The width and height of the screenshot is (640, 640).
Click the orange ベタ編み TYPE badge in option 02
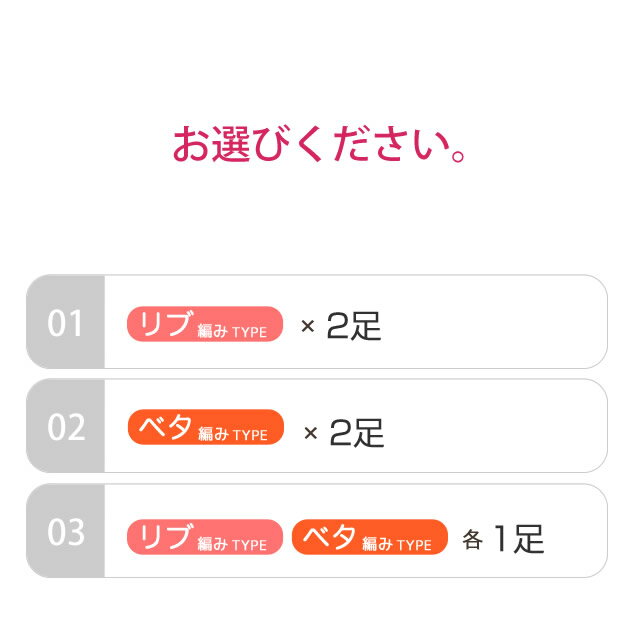click(206, 427)
